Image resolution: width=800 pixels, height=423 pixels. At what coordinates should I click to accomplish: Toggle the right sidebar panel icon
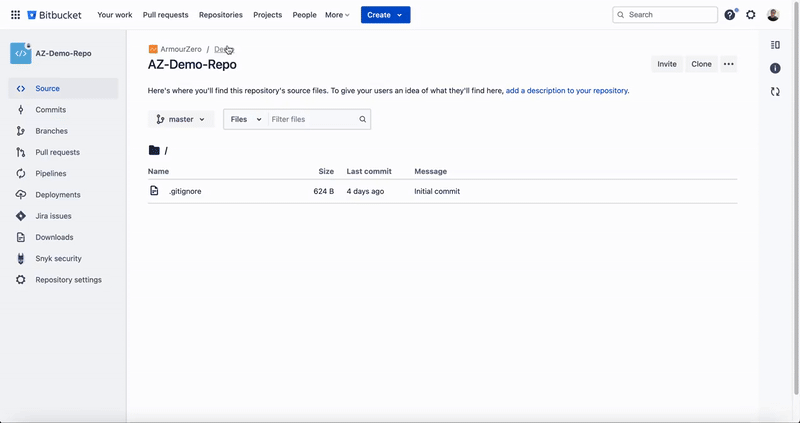coord(775,45)
